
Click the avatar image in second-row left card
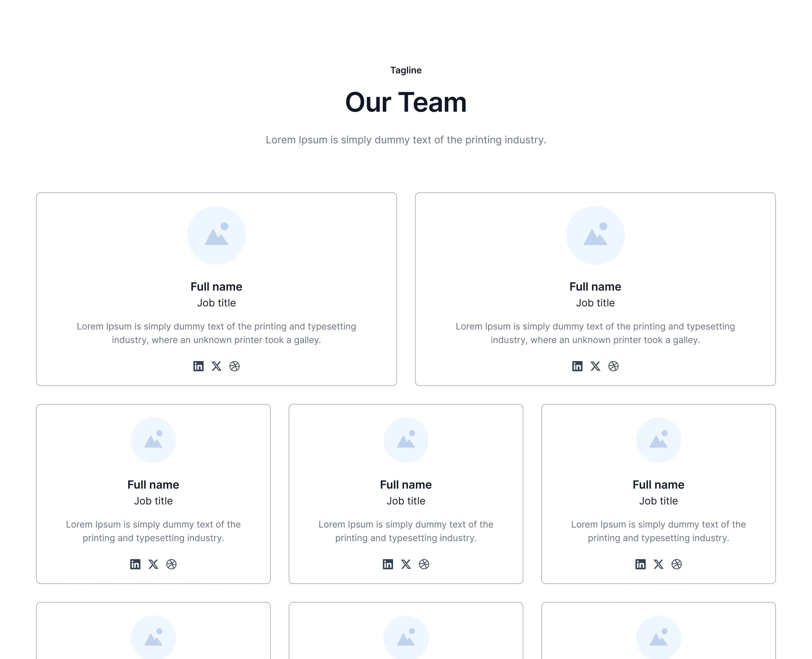click(x=153, y=440)
